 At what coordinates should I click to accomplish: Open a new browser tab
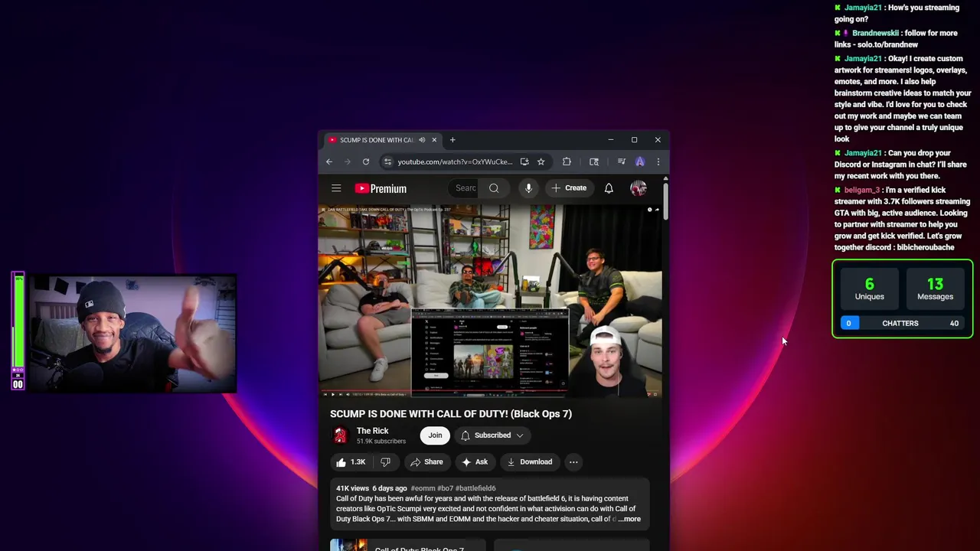[x=452, y=140]
